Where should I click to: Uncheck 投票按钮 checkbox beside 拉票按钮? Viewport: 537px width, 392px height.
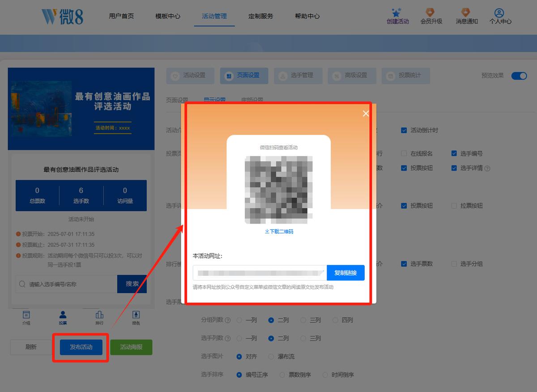tap(404, 206)
